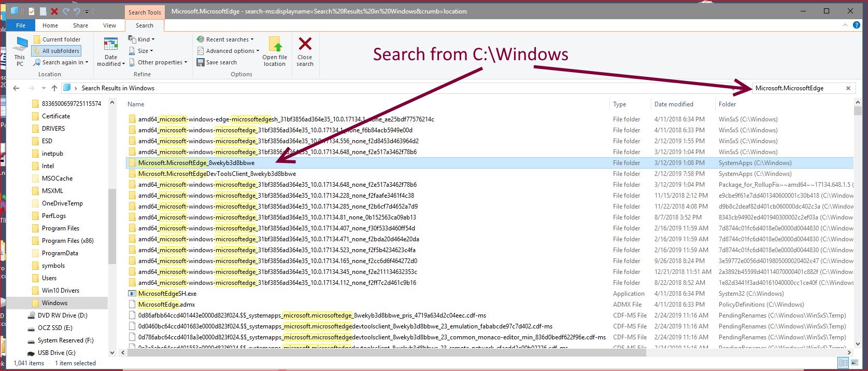Click the navigation pane scroll-down arrow
The width and height of the screenshot is (868, 371).
112,353
